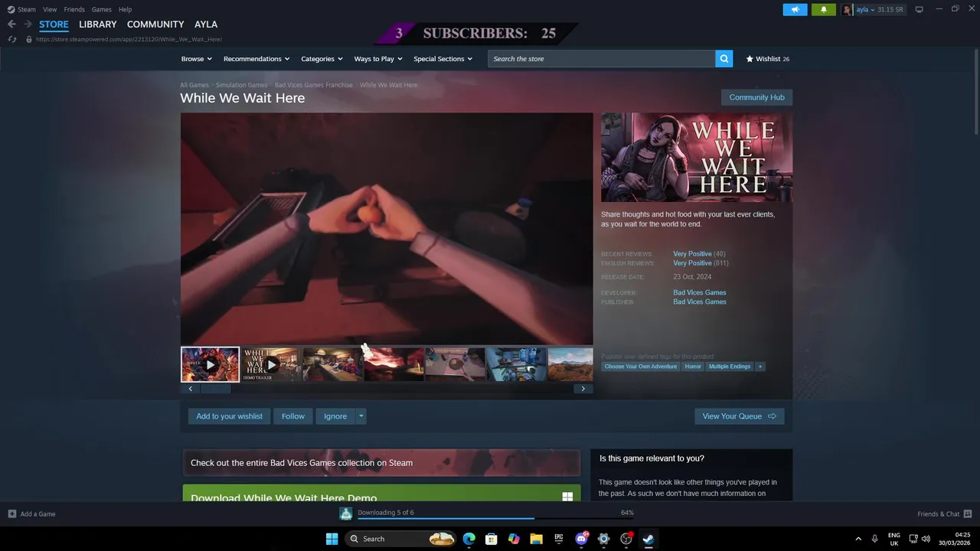Open the Friends menu
The width and height of the screenshot is (980, 551).
click(74, 9)
